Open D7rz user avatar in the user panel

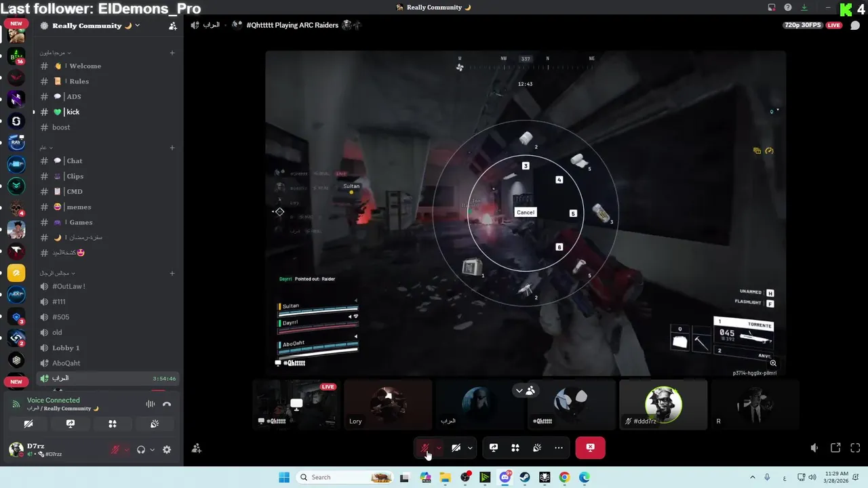pyautogui.click(x=16, y=449)
